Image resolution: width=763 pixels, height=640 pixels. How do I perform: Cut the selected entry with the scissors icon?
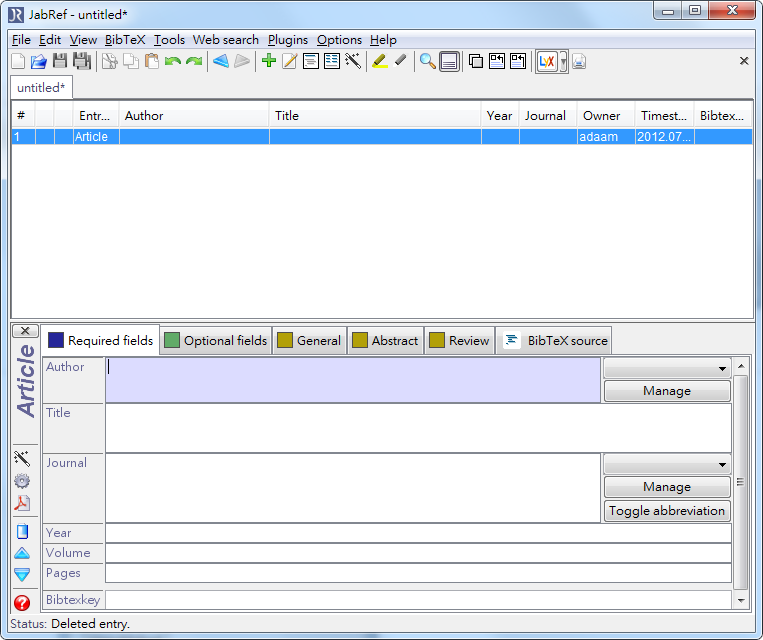click(109, 61)
